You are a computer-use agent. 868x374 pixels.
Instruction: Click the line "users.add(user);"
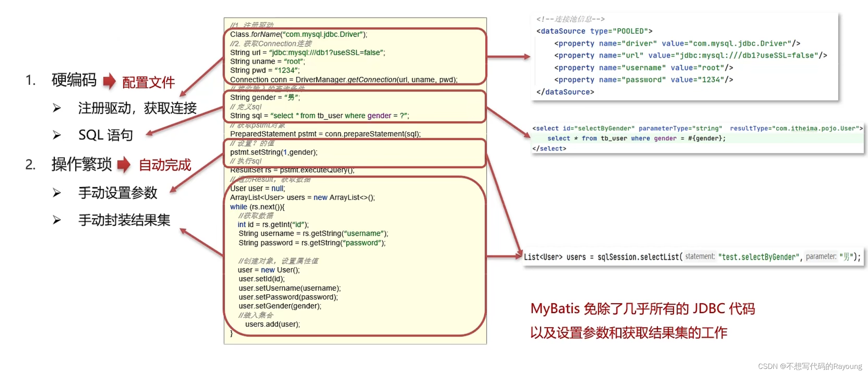tap(273, 324)
